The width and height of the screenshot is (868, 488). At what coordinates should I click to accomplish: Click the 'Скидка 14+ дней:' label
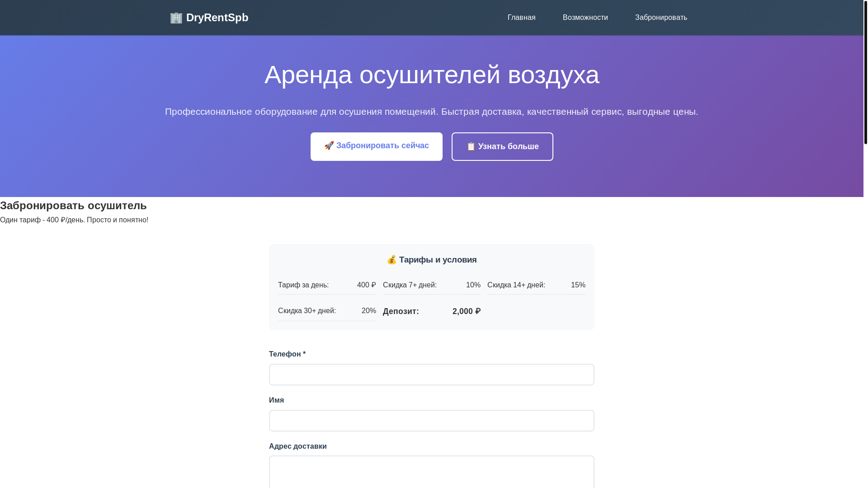tap(516, 285)
